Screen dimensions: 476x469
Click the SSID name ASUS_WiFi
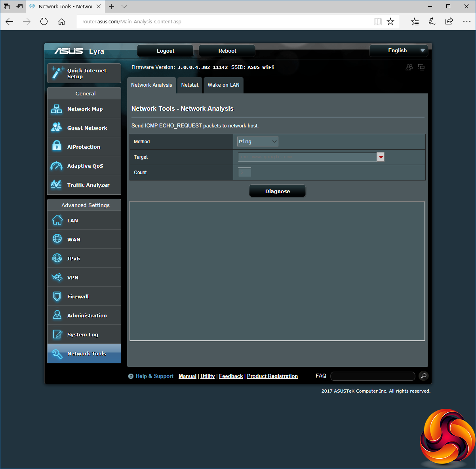pos(261,67)
